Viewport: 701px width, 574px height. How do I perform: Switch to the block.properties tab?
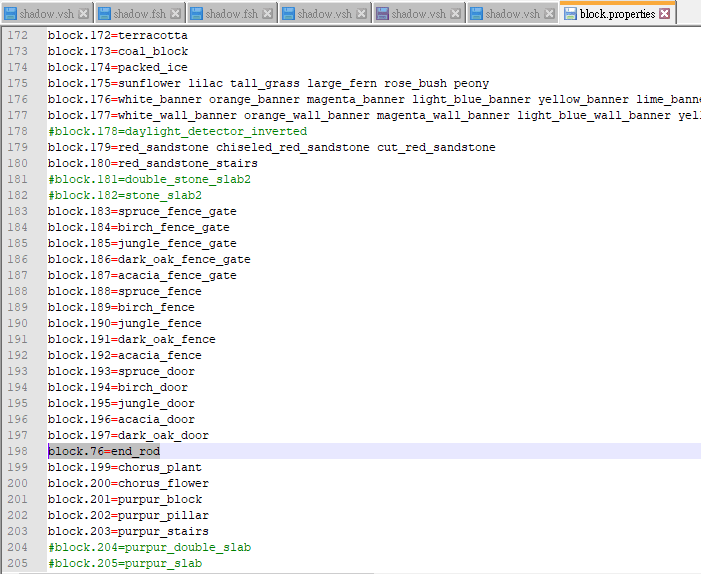click(617, 14)
